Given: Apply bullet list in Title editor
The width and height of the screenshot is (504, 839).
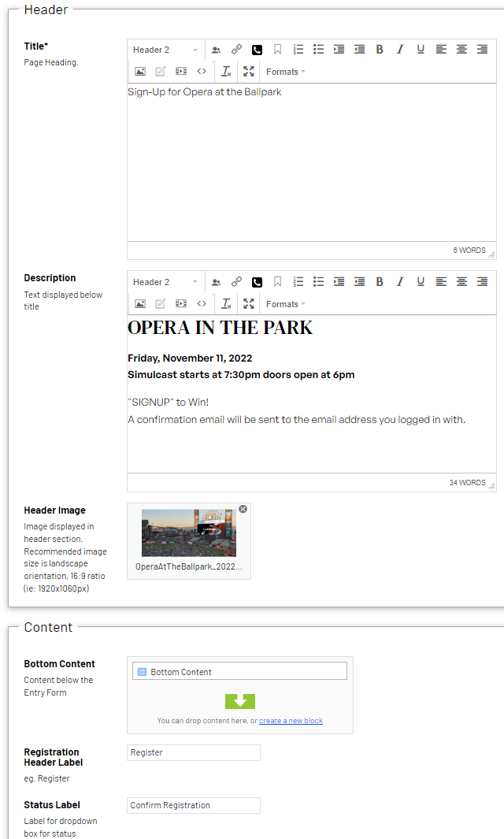Looking at the screenshot, I should click(319, 50).
